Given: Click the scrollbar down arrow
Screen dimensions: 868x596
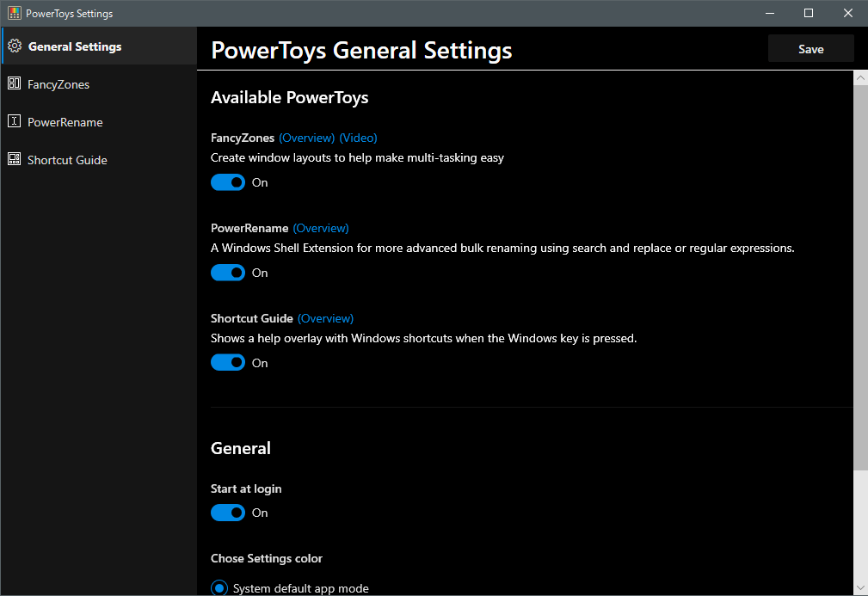Looking at the screenshot, I should pyautogui.click(x=859, y=588).
